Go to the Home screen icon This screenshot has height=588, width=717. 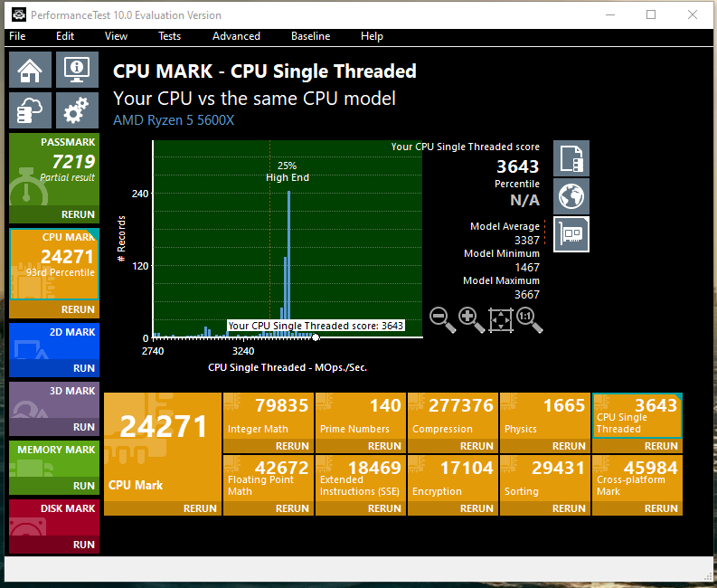(30, 70)
